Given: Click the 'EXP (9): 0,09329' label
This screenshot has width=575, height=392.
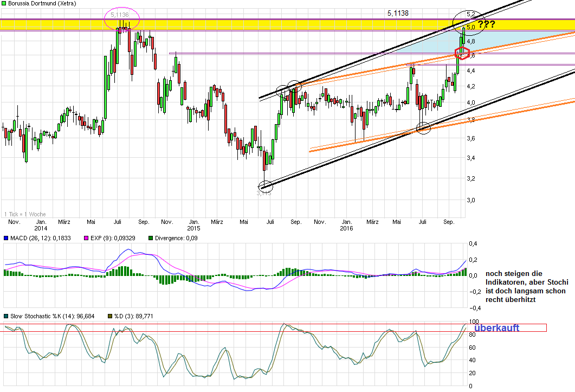Looking at the screenshot, I should pos(113,238).
